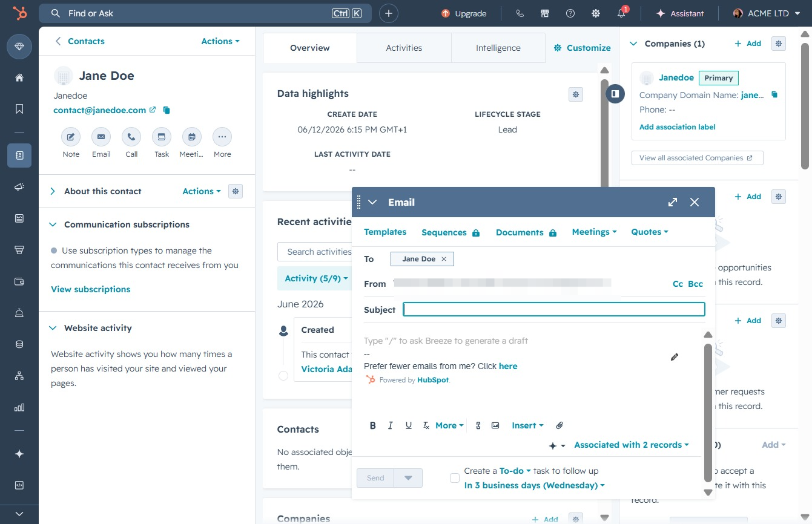Open the Meetings dropdown in email composer
812x524 pixels.
[x=594, y=232]
